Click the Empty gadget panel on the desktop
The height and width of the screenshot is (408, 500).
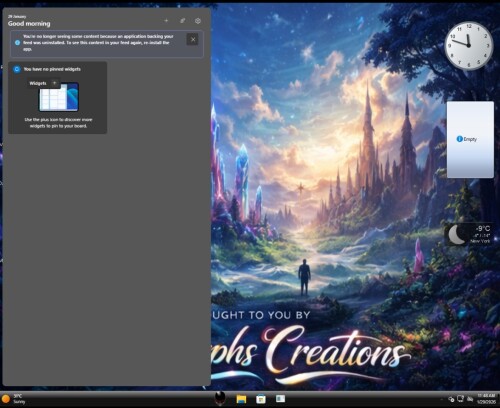point(470,140)
